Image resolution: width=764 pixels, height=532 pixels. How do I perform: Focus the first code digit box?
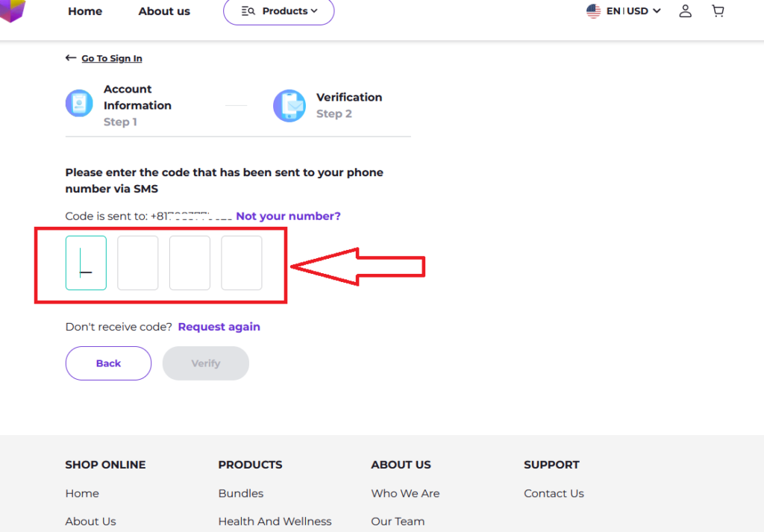[86, 263]
